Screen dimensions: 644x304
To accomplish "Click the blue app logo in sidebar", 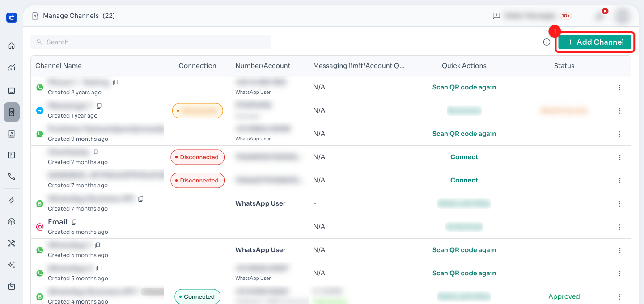I will coord(12,17).
